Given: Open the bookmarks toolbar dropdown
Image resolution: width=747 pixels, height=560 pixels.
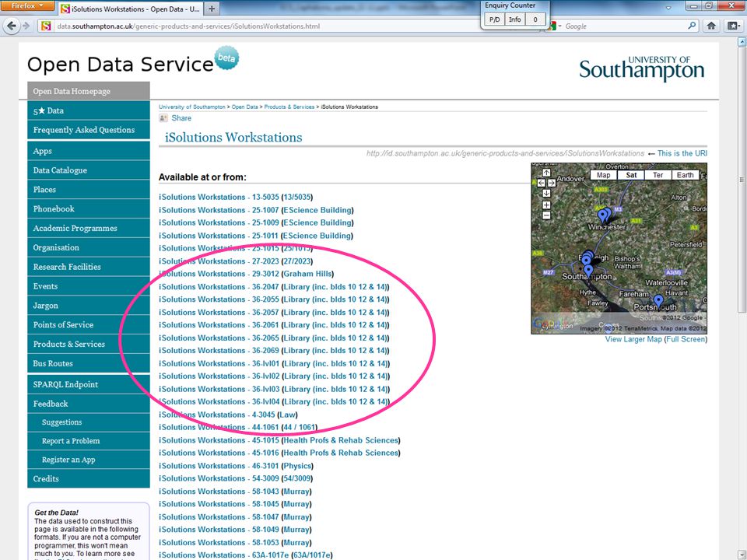Looking at the screenshot, I should (733, 26).
